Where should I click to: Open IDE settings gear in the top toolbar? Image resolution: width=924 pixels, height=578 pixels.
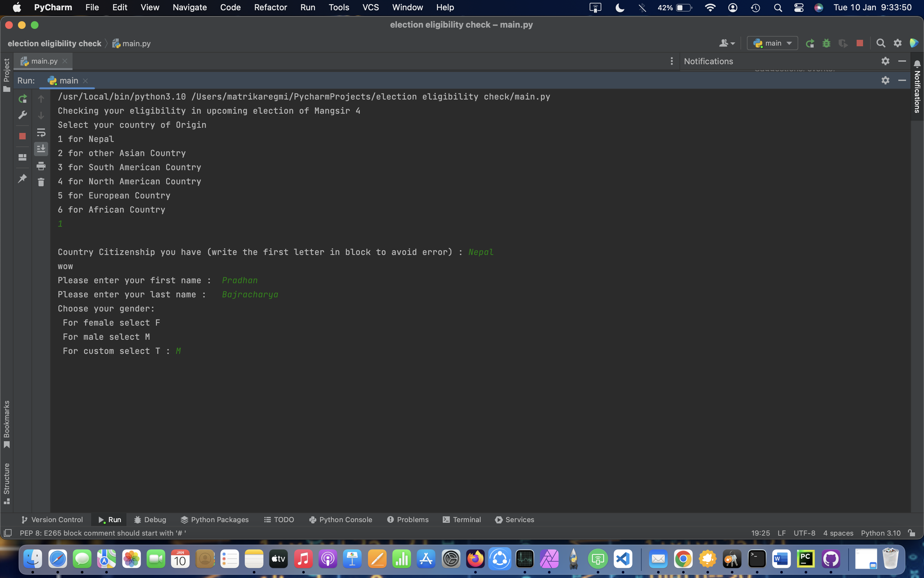click(898, 43)
